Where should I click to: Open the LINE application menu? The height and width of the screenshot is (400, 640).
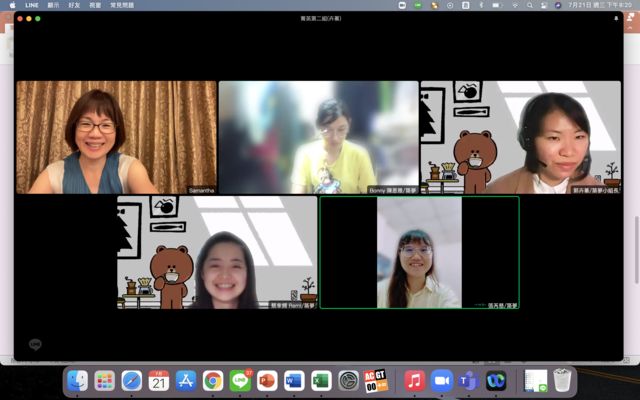(x=32, y=5)
